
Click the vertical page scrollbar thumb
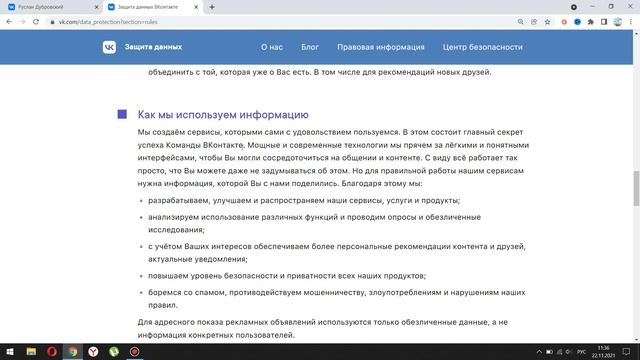tap(636, 189)
